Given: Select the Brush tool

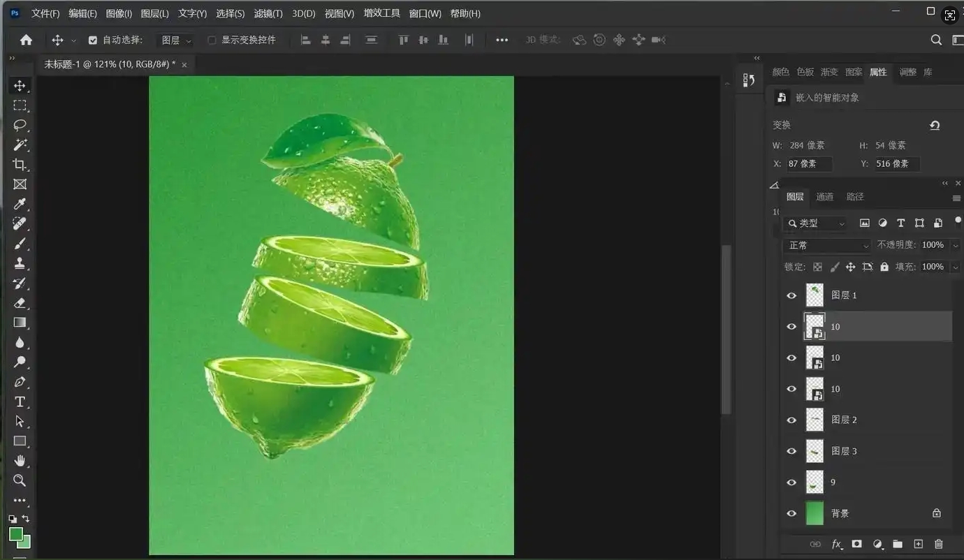Looking at the screenshot, I should (20, 244).
